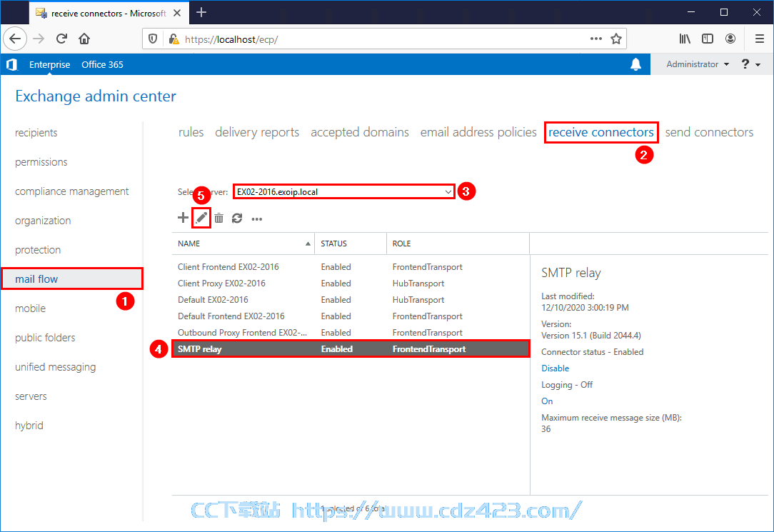The image size is (774, 532).
Task: Open the mobile section
Action: point(30,308)
